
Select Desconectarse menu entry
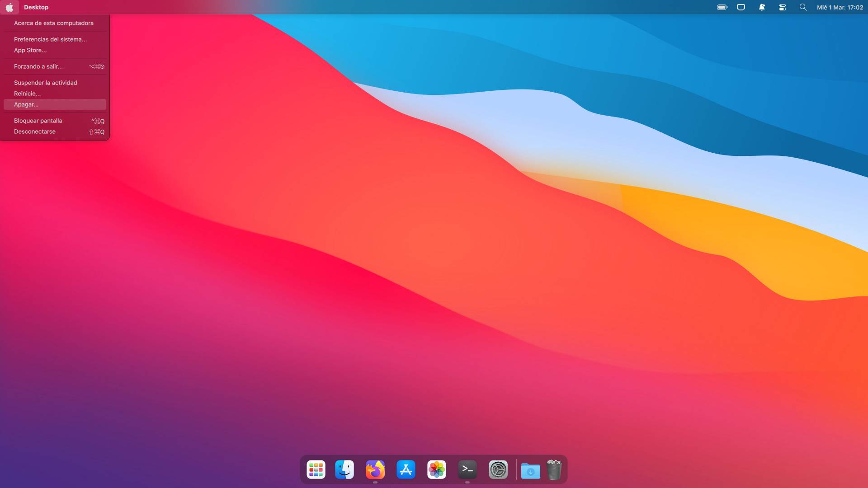[x=55, y=131]
